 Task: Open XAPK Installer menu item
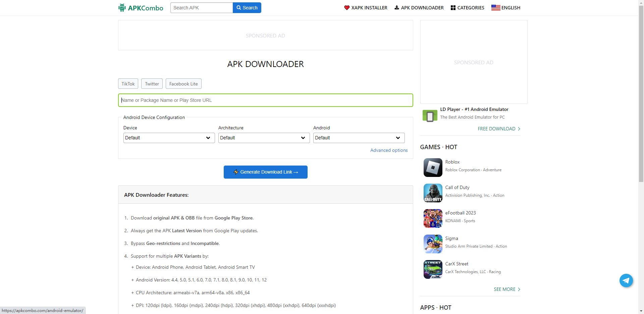(366, 8)
